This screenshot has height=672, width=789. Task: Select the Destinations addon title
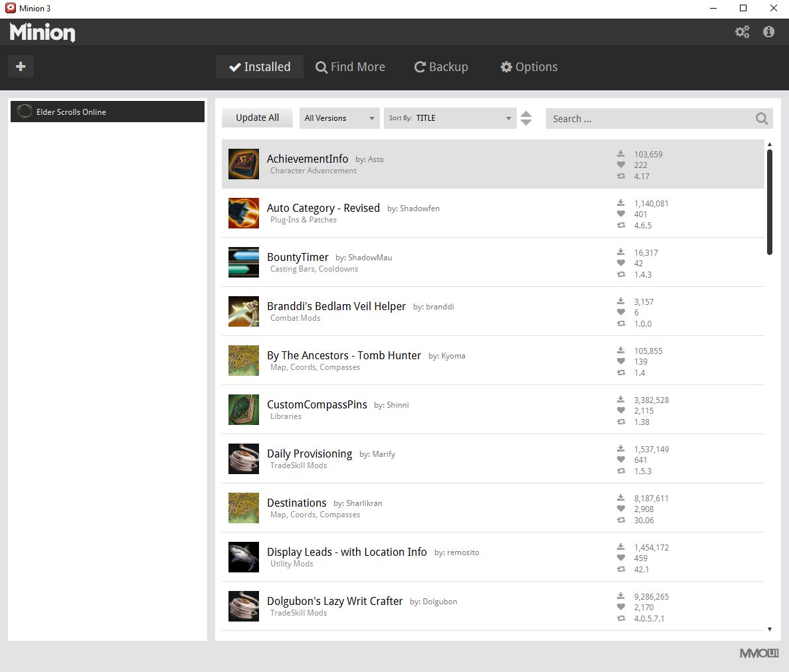[296, 503]
